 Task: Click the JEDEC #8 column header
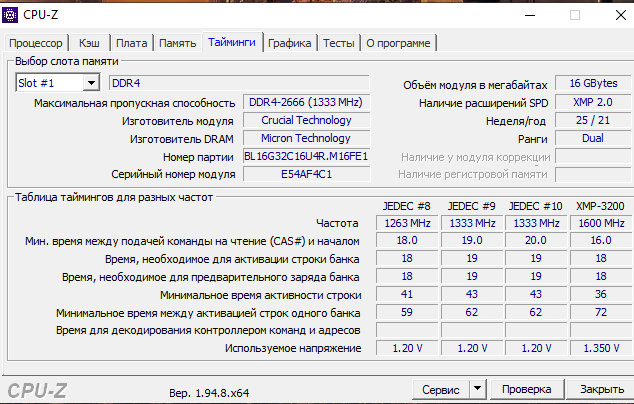click(407, 206)
